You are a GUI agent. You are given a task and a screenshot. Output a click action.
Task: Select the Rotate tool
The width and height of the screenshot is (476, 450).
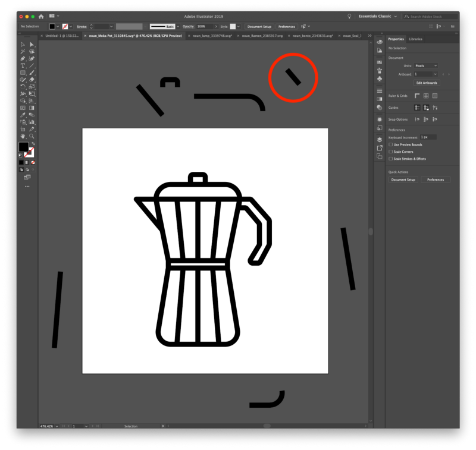click(x=23, y=87)
